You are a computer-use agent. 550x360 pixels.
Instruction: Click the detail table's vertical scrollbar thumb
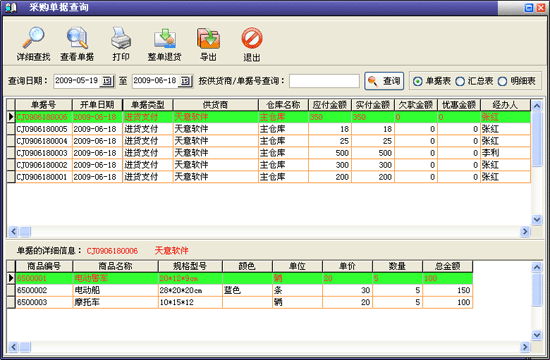point(537,291)
